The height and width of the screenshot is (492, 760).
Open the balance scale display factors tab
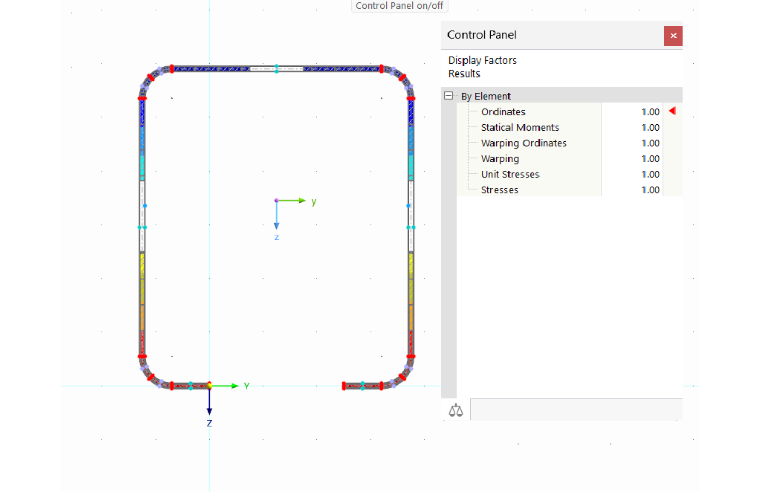(x=456, y=410)
